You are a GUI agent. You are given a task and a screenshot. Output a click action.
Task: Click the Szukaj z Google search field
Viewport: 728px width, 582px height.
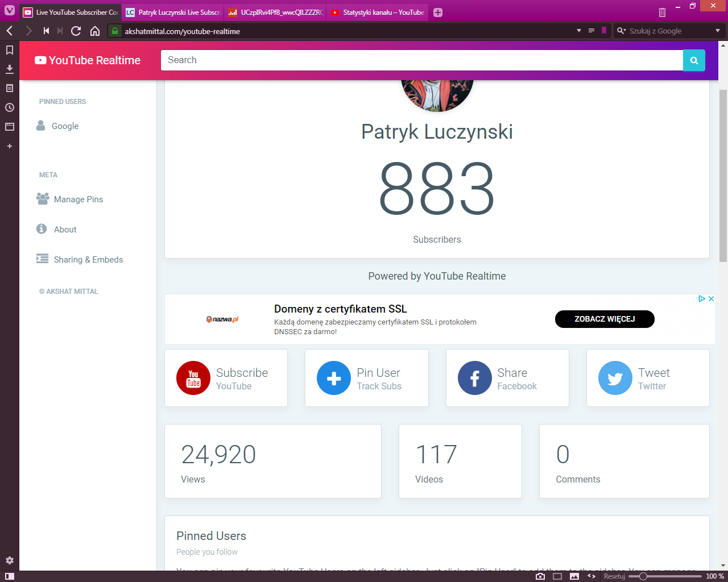[669, 31]
